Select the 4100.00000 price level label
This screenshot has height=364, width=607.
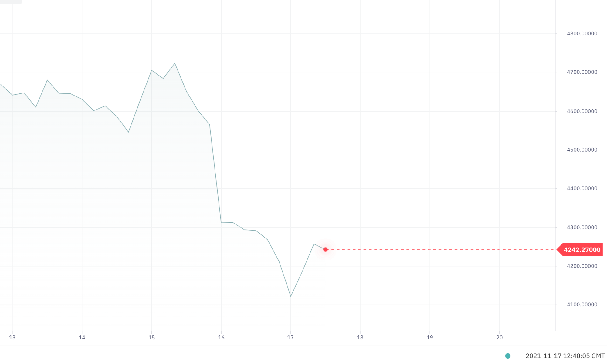tap(582, 305)
